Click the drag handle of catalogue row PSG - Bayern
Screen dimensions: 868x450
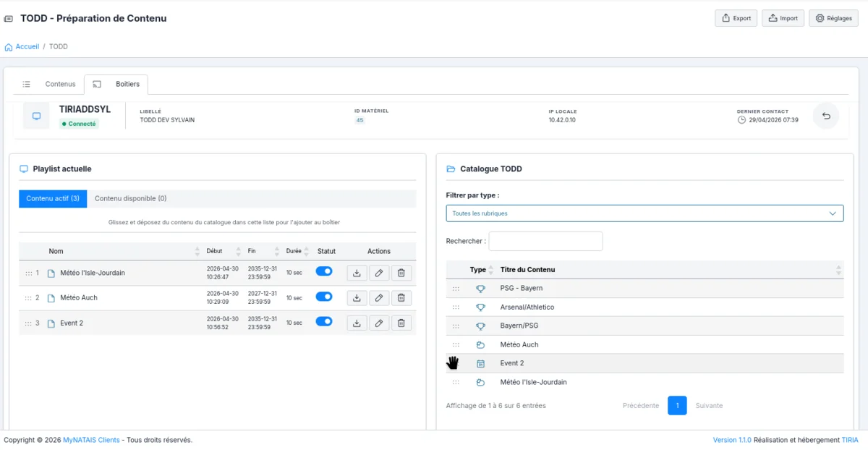coord(456,289)
